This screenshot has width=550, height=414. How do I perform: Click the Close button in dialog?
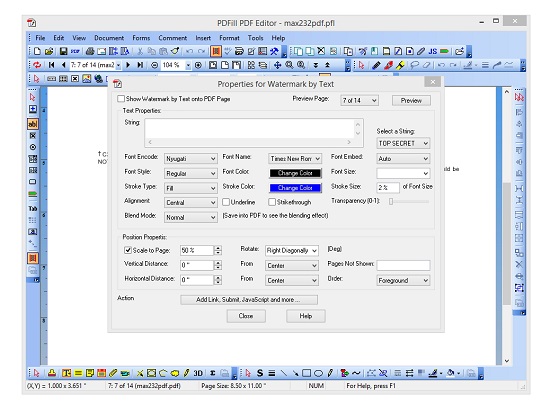(246, 316)
